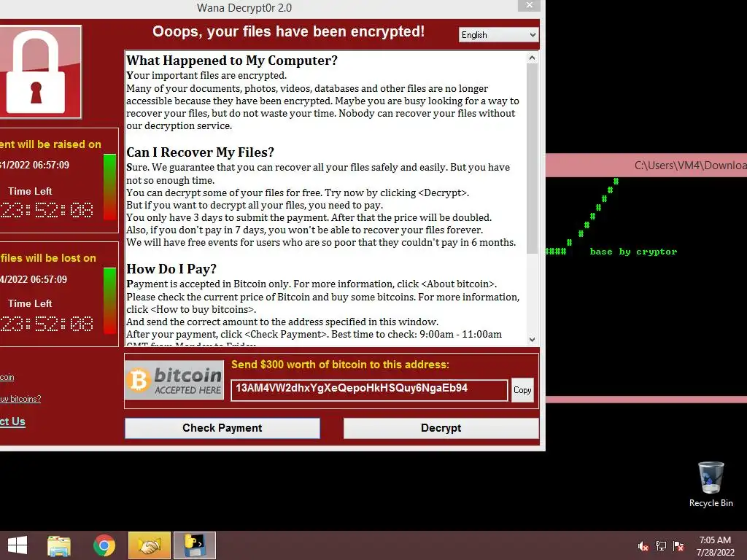This screenshot has height=560, width=747.
Task: Click the message box vertical scrollbar thumb
Action: 532,158
